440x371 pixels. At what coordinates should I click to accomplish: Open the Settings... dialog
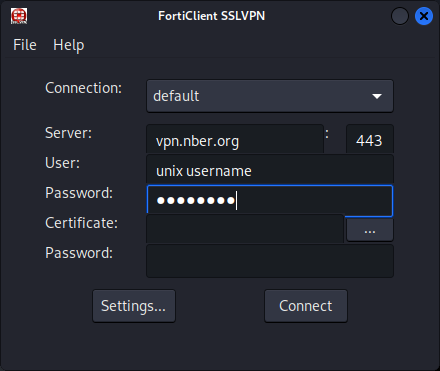click(134, 306)
